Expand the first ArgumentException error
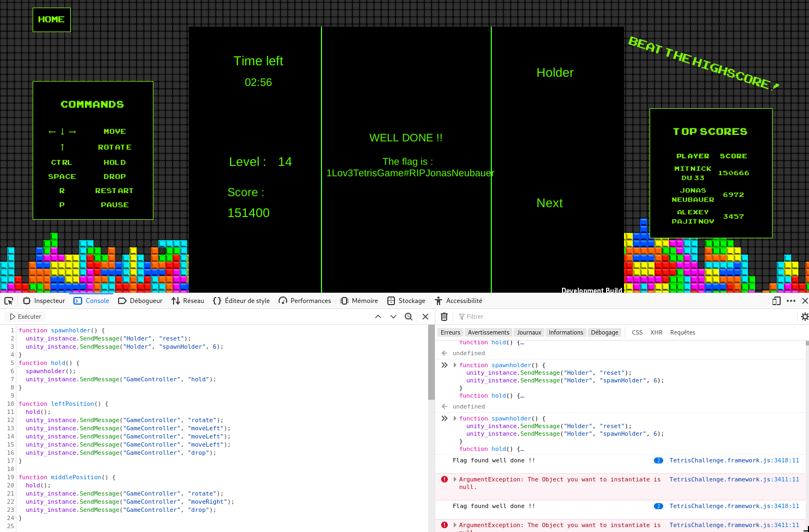The image size is (809, 532). (x=455, y=480)
